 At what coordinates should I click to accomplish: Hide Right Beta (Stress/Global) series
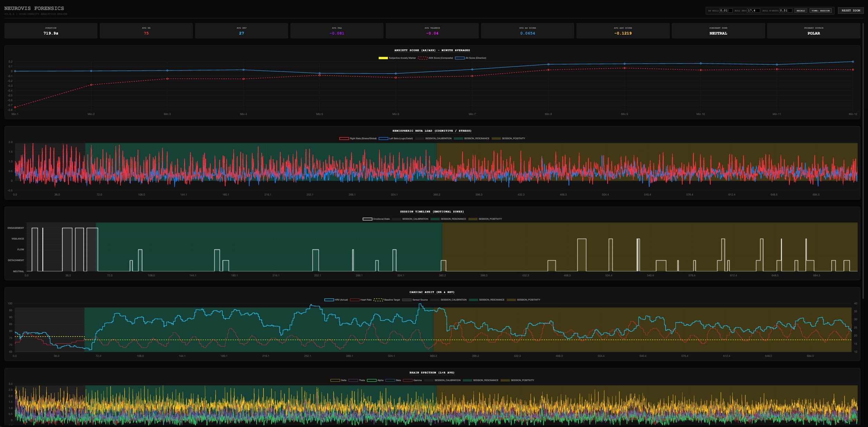click(358, 139)
